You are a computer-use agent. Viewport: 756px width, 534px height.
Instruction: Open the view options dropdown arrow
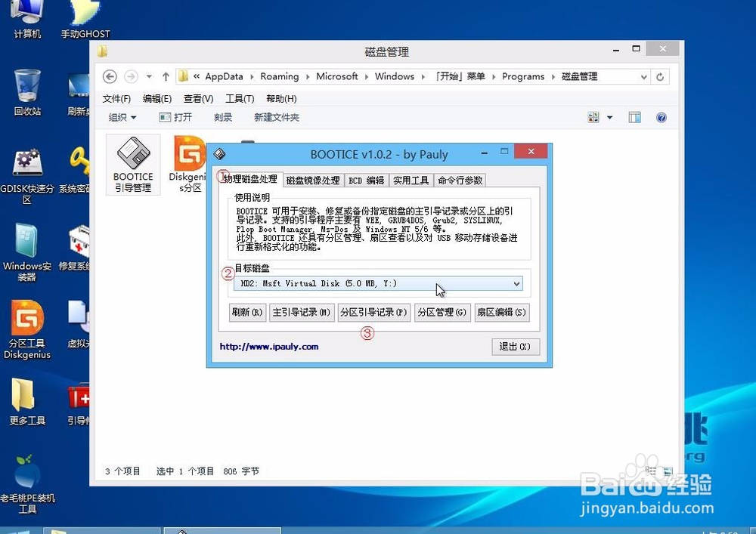point(609,118)
